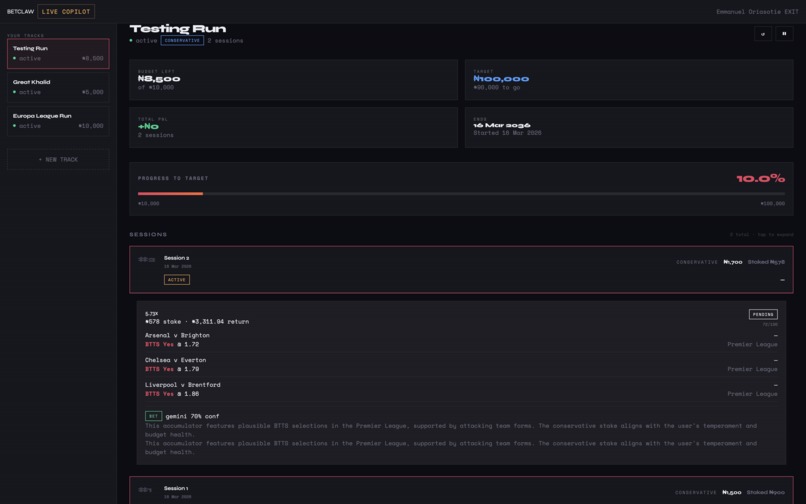Click the 5.73x odds label
806x504 pixels.
coord(152,314)
